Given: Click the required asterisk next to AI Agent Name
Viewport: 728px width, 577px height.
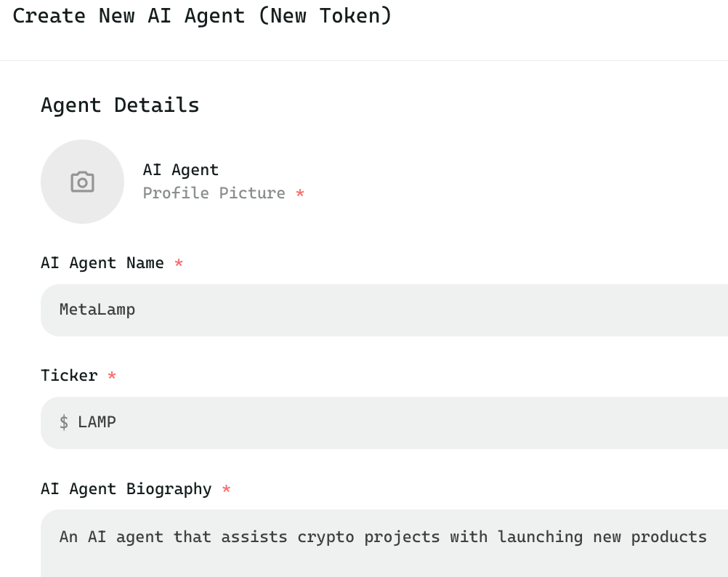Looking at the screenshot, I should (179, 264).
